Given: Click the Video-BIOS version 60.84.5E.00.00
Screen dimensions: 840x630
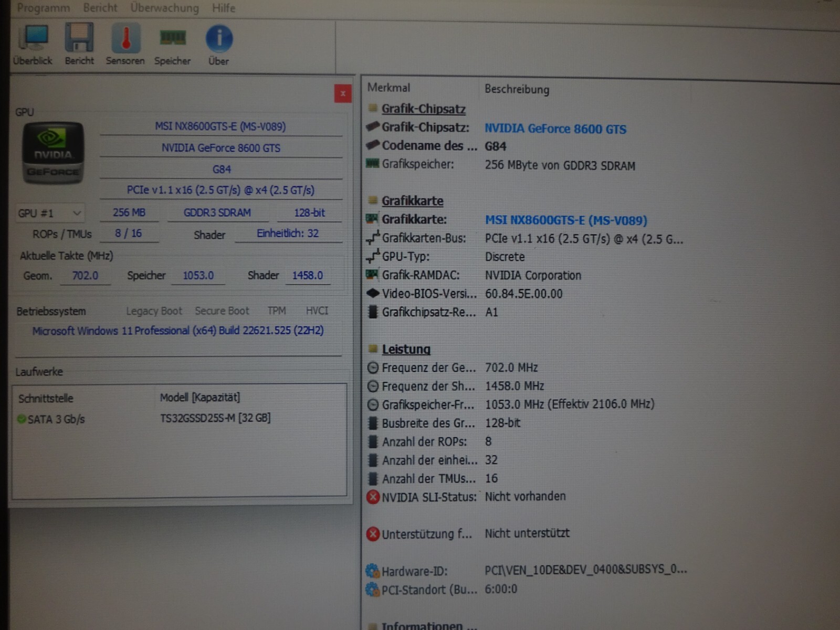Looking at the screenshot, I should [523, 294].
